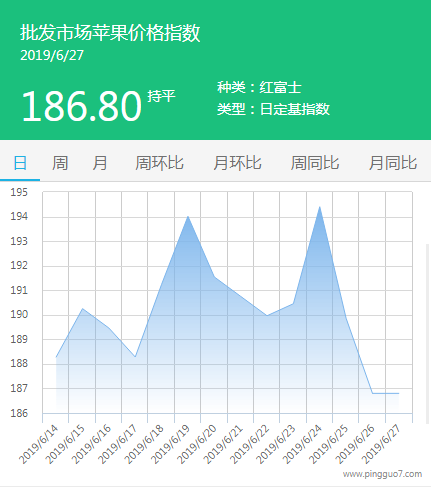Click the x-axis label 2019/6/18
Screen dimensions: 431x487
[144, 445]
